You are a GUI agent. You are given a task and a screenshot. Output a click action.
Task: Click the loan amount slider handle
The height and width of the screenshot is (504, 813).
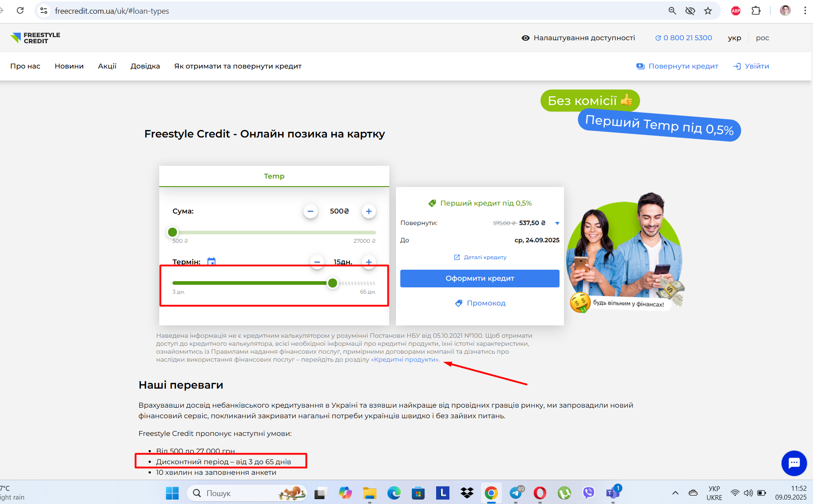pyautogui.click(x=173, y=232)
